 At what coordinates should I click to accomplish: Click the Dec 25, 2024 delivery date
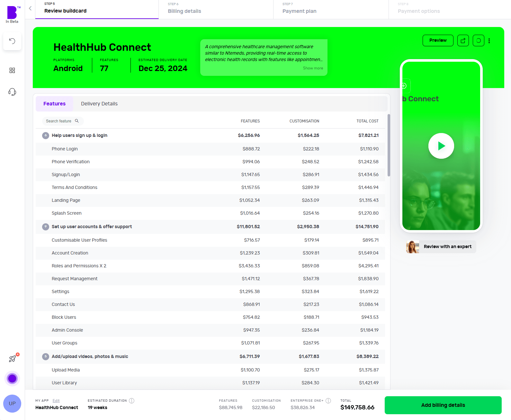tap(163, 68)
